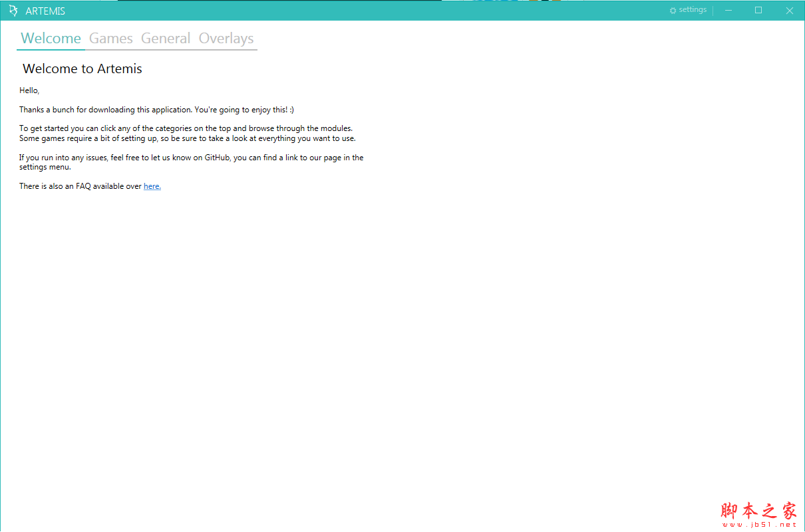Click the "There is also an FAQ available" text

coord(80,186)
